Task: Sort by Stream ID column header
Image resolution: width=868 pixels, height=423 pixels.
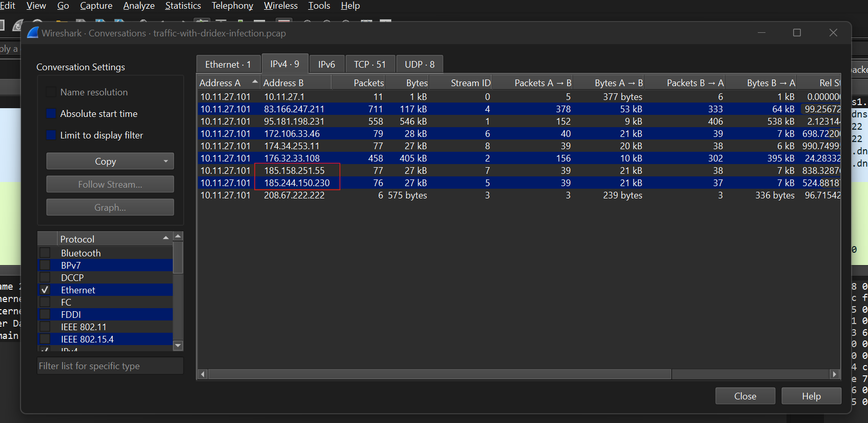Action: coord(461,83)
